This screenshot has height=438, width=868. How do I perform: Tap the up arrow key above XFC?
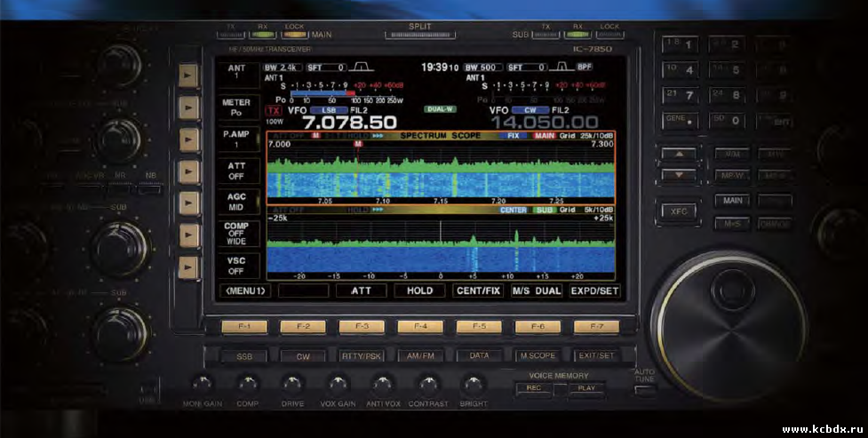click(679, 154)
